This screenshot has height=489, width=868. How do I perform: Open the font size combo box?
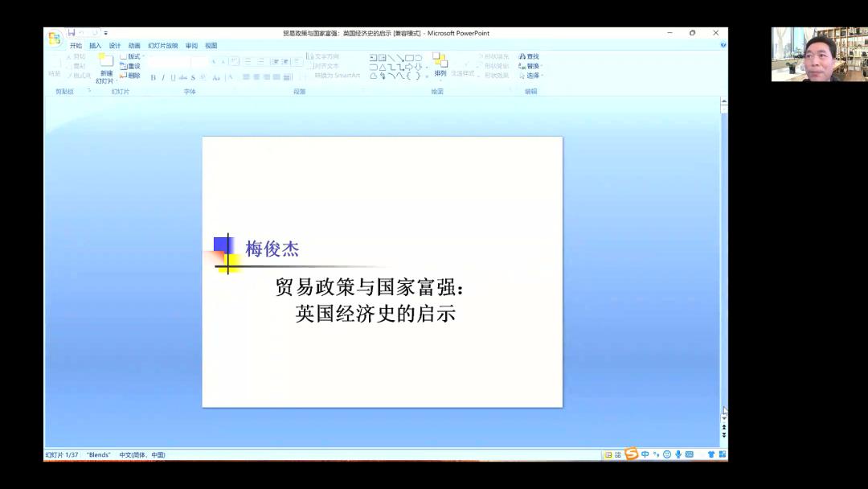(x=199, y=62)
